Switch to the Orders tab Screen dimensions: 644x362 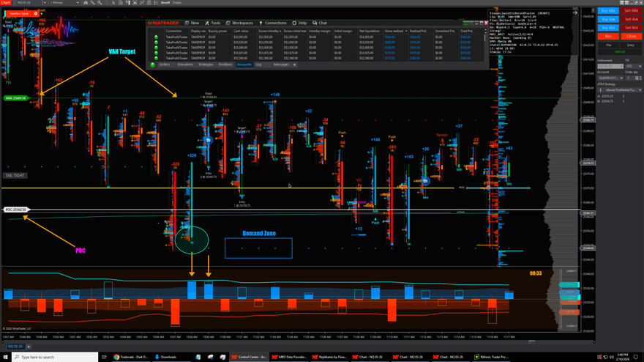tap(165, 64)
